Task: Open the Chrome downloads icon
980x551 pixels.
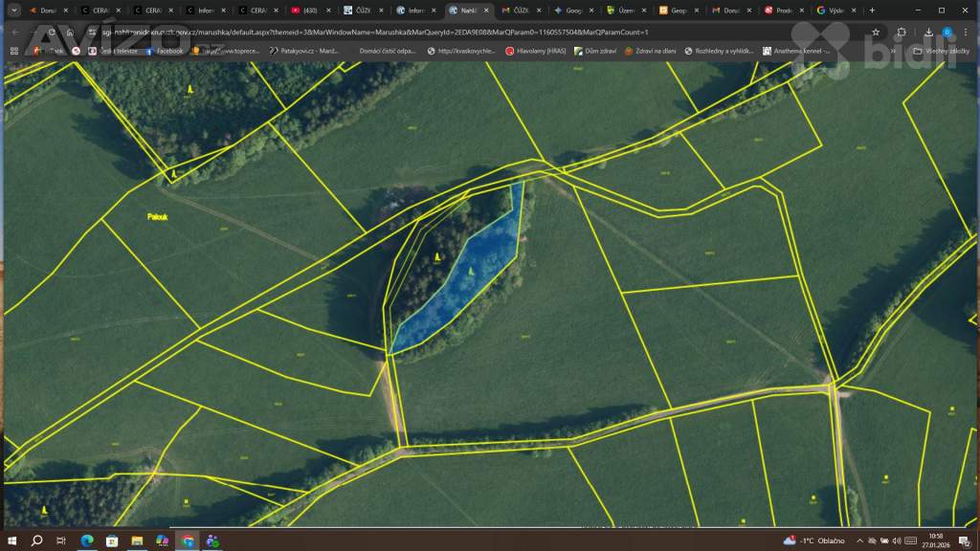Action: (x=927, y=32)
